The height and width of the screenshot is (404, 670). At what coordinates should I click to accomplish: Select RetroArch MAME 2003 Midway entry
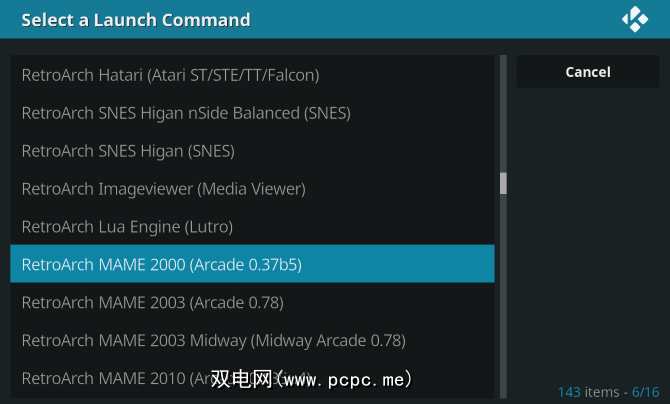pos(213,341)
